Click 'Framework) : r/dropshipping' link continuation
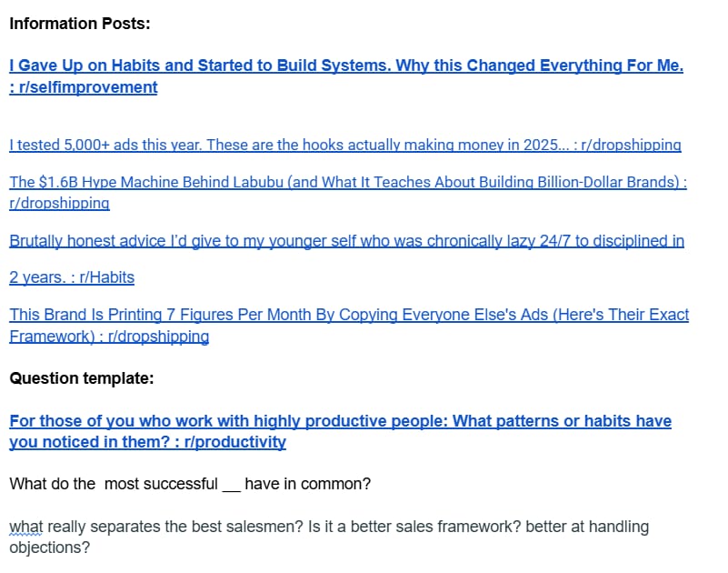Screen dimensions: 728x573 109,337
